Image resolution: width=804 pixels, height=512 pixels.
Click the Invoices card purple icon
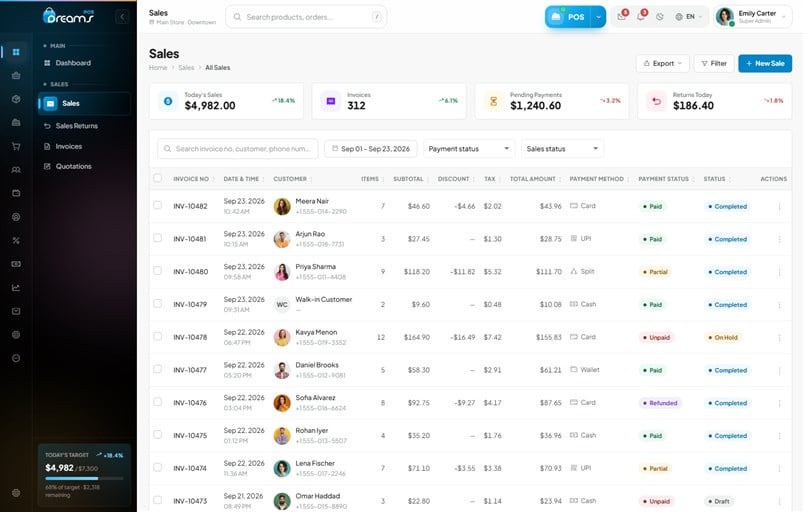tap(331, 101)
